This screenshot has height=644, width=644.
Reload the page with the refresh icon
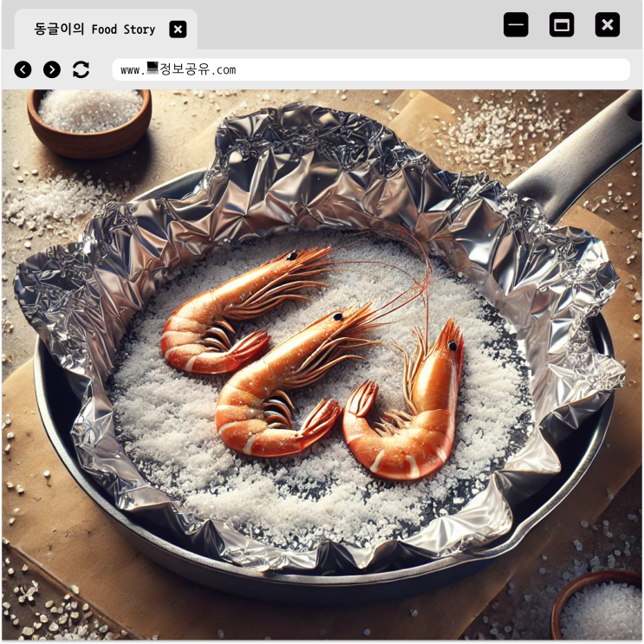(x=81, y=69)
